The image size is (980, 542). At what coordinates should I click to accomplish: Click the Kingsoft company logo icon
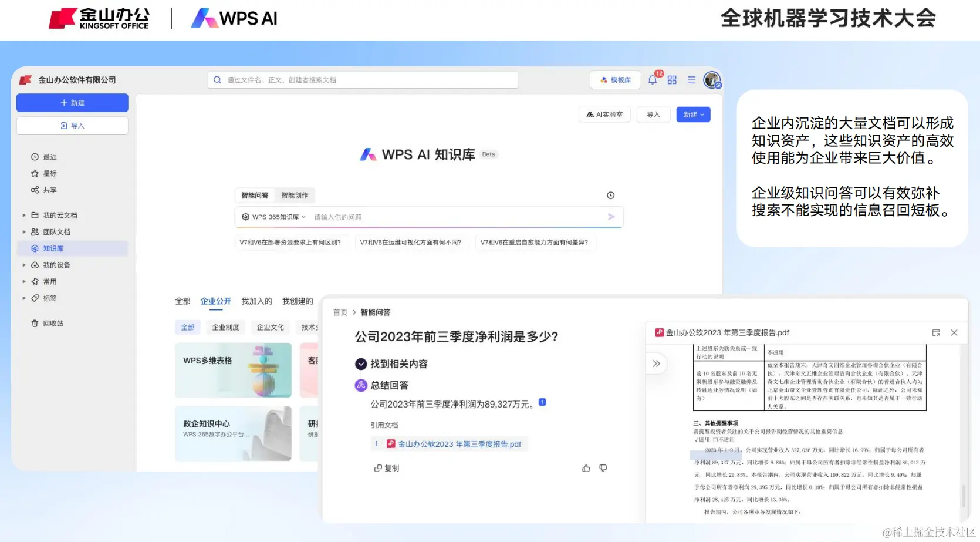25,80
